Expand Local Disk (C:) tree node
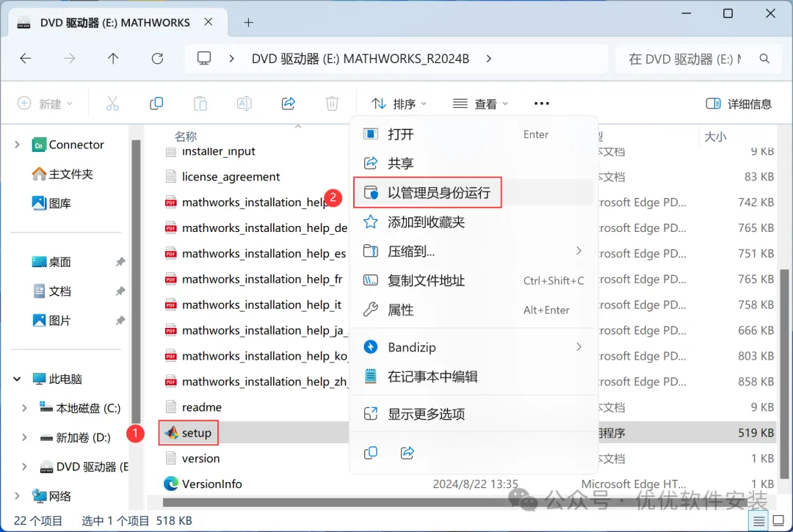Viewport: 793px width, 532px height. [23, 408]
